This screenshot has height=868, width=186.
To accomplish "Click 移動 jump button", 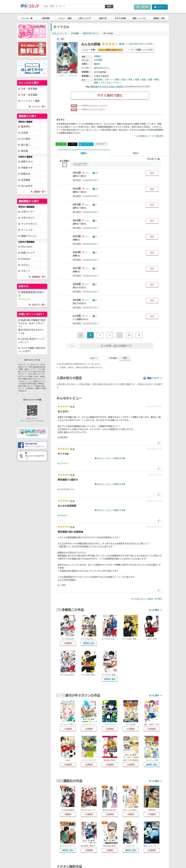I will click(x=125, y=358).
